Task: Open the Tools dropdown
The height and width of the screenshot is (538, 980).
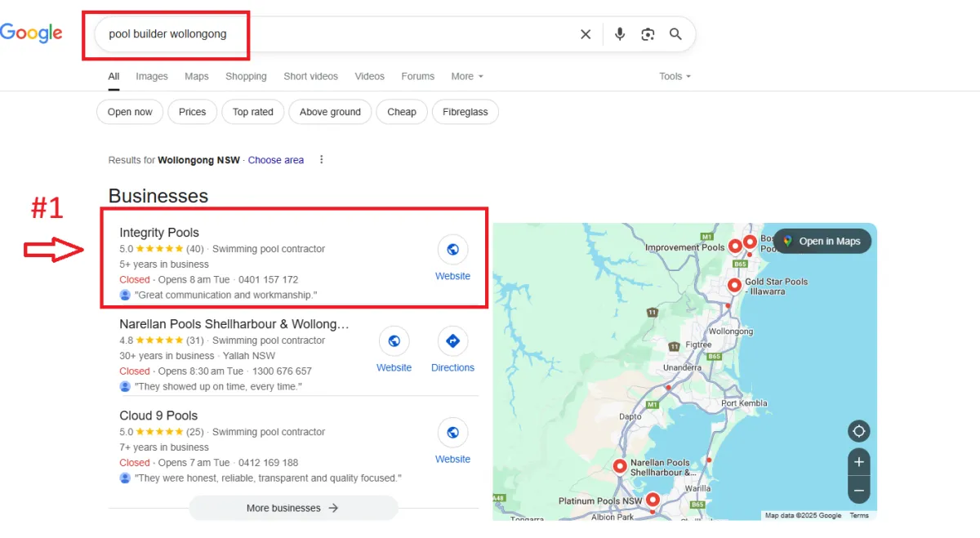Action: tap(675, 76)
